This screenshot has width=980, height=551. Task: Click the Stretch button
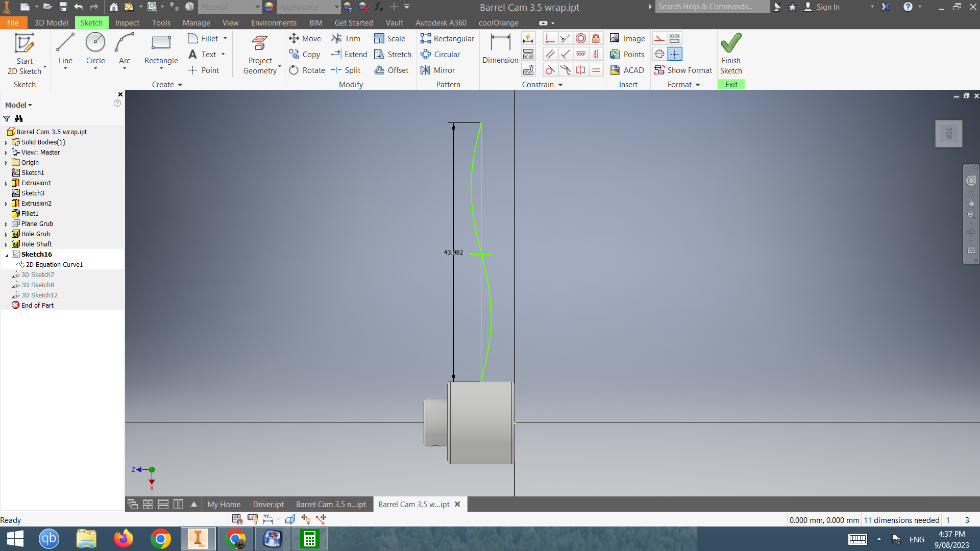point(393,54)
